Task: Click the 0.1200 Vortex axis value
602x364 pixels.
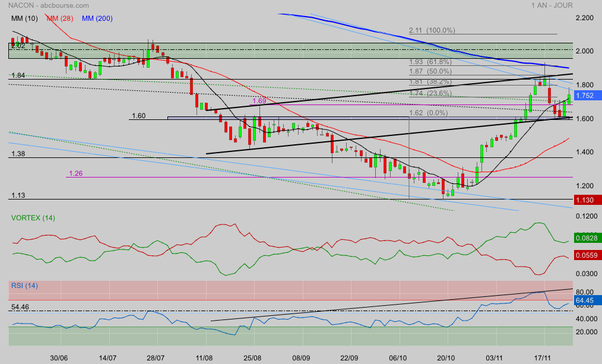Action: click(587, 216)
